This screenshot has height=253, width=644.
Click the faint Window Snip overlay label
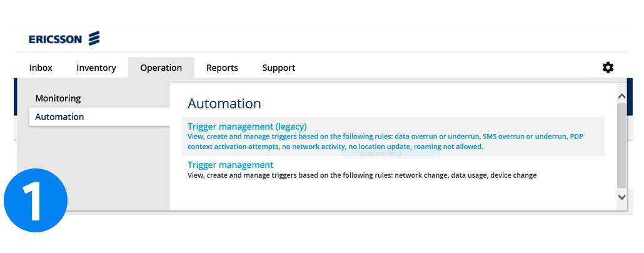coord(380,153)
